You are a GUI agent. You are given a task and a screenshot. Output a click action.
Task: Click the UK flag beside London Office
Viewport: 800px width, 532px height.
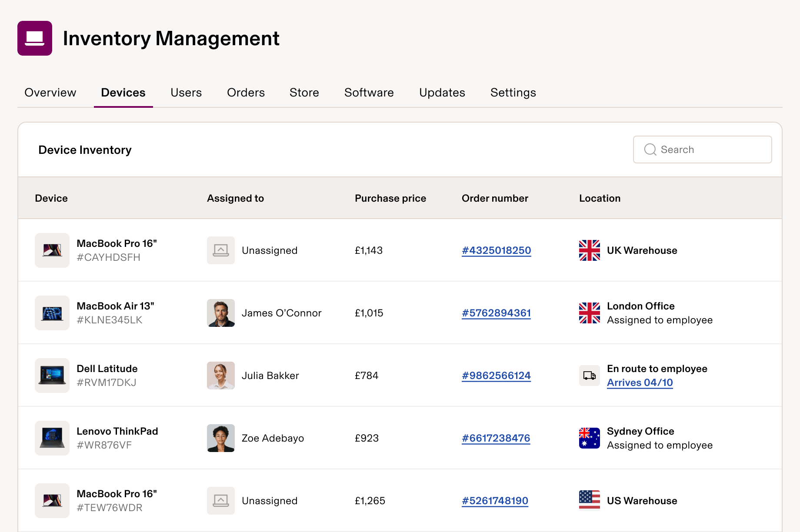point(590,313)
